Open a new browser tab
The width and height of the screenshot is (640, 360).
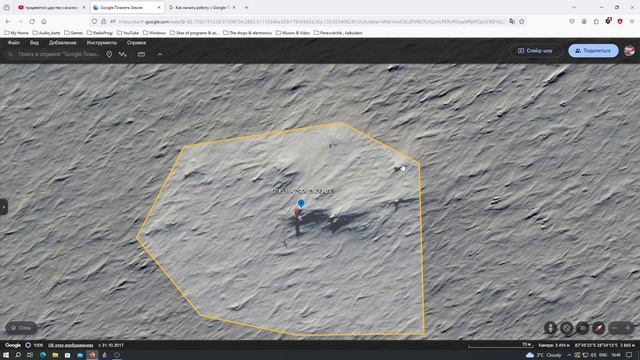pos(246,7)
